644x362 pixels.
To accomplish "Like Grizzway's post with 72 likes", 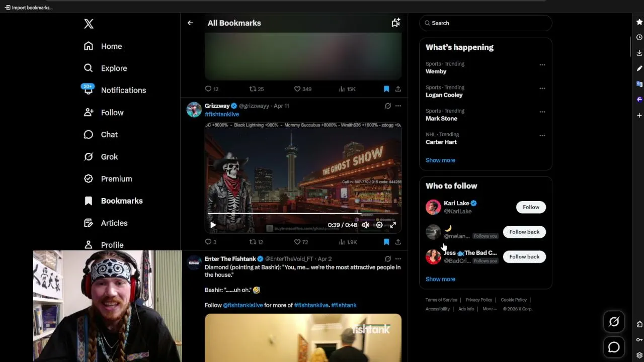I will [x=301, y=242].
